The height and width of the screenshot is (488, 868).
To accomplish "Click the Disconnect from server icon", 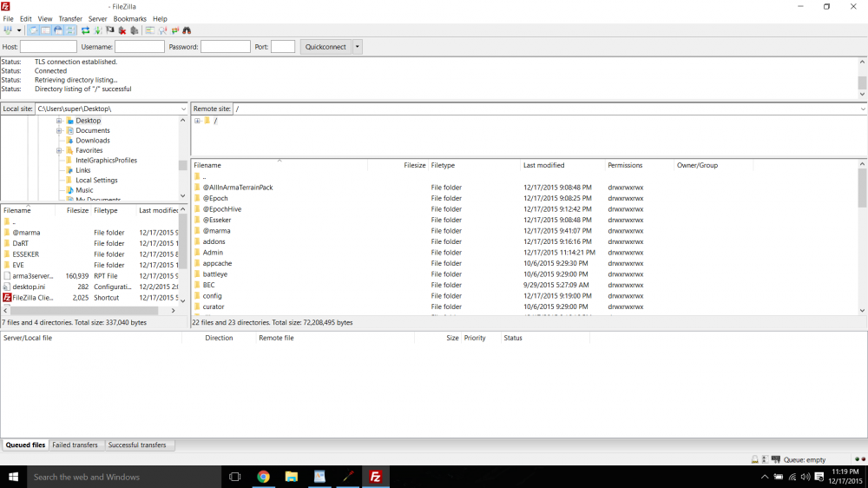I will pos(122,30).
